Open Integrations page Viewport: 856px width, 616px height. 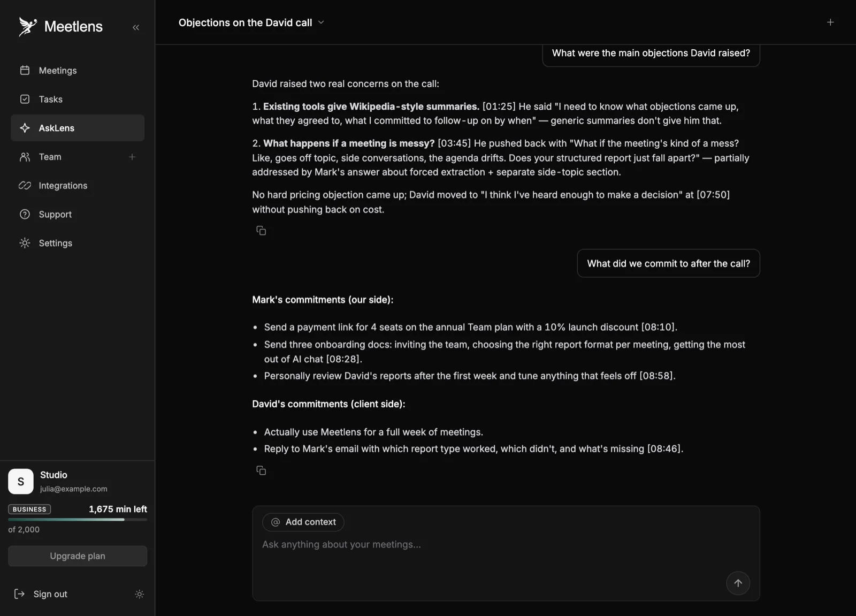(x=78, y=186)
